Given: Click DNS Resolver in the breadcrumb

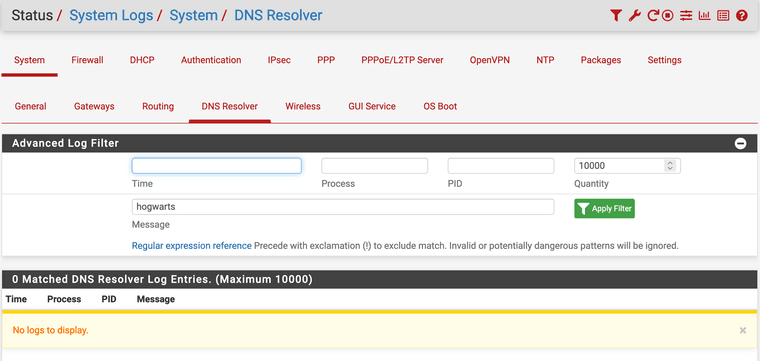Looking at the screenshot, I should tap(278, 15).
